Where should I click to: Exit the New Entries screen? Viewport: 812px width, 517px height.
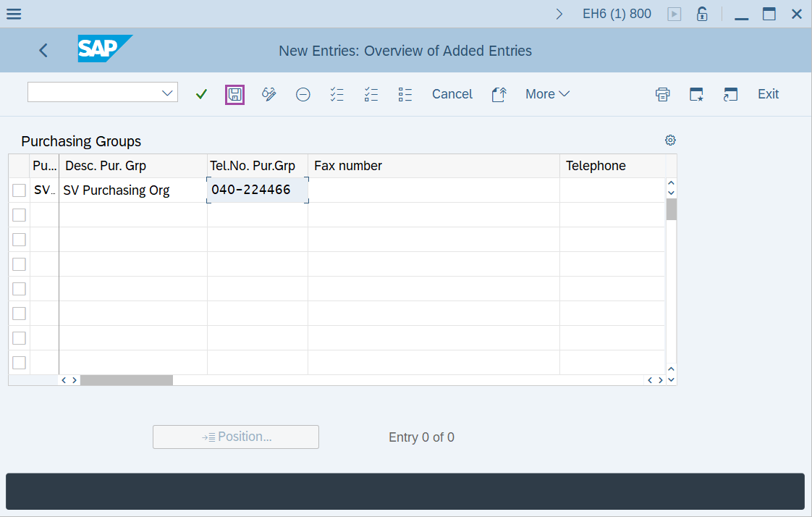pyautogui.click(x=768, y=94)
